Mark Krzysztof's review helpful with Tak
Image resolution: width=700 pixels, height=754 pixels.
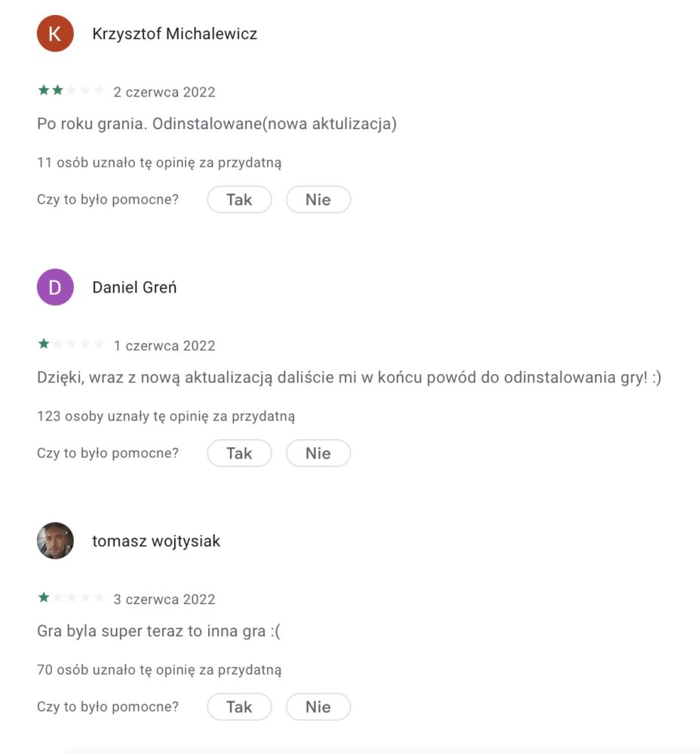point(239,200)
